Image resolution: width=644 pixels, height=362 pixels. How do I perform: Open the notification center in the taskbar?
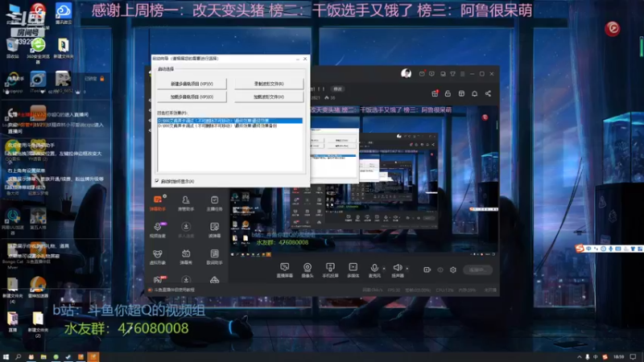point(633,357)
